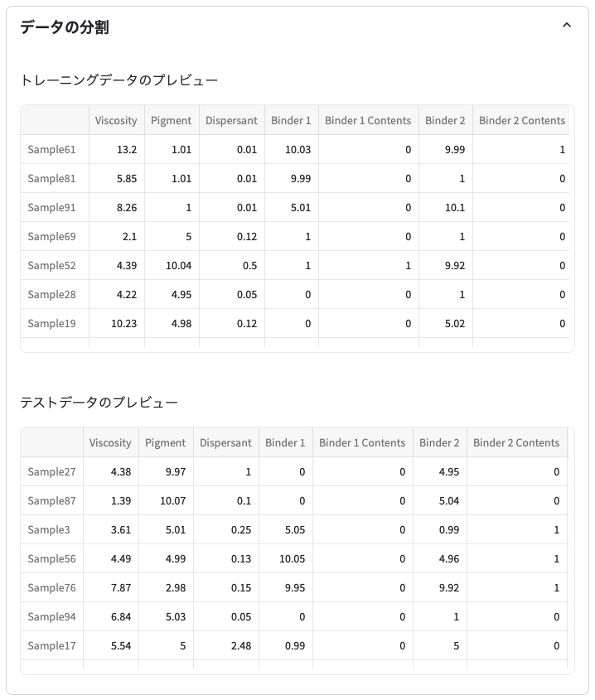Select Binder 2 Contents header in training table
The height and width of the screenshot is (700, 595).
click(521, 120)
